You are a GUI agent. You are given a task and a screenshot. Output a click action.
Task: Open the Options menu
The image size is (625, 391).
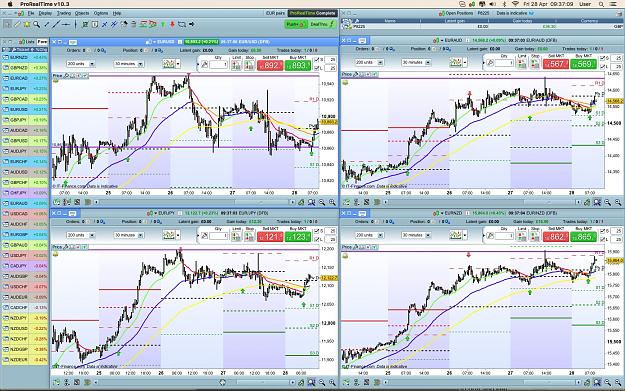(100, 14)
